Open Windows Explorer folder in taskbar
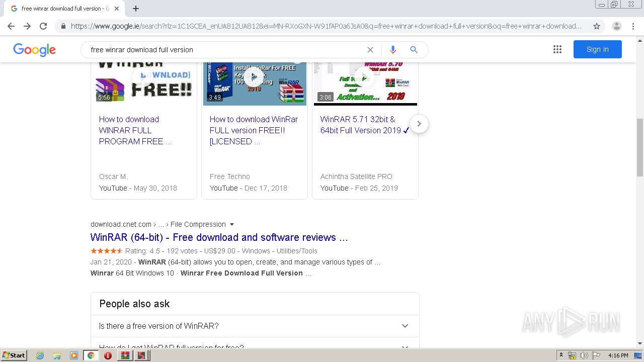Image resolution: width=644 pixels, height=362 pixels. [57, 355]
